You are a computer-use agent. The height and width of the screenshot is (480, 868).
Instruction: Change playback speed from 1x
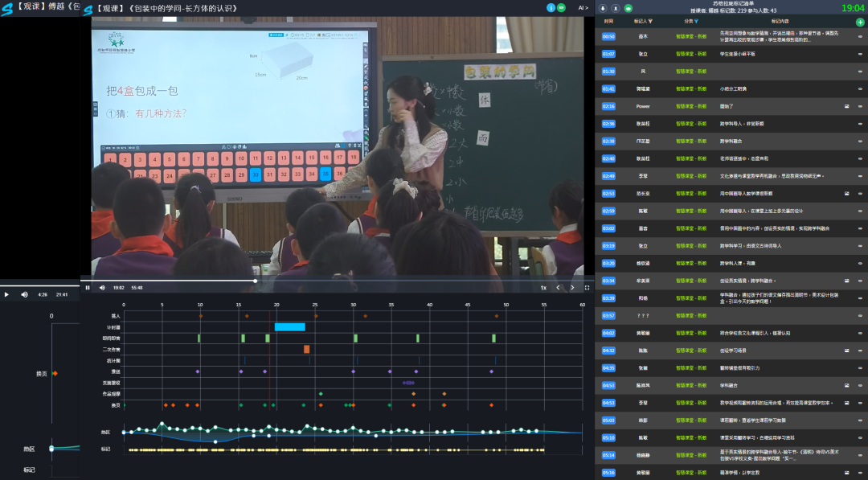pyautogui.click(x=543, y=287)
